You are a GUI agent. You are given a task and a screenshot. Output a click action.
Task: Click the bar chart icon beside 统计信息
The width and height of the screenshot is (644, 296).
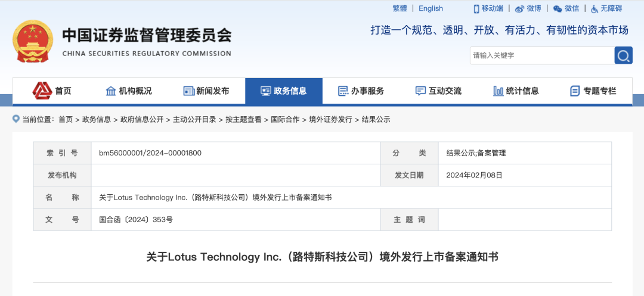(498, 91)
